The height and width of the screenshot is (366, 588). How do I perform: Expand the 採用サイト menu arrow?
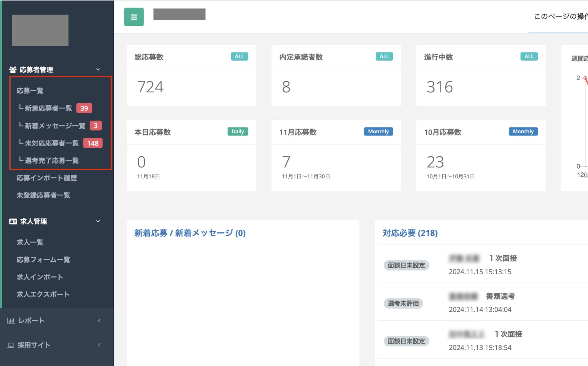[99, 345]
